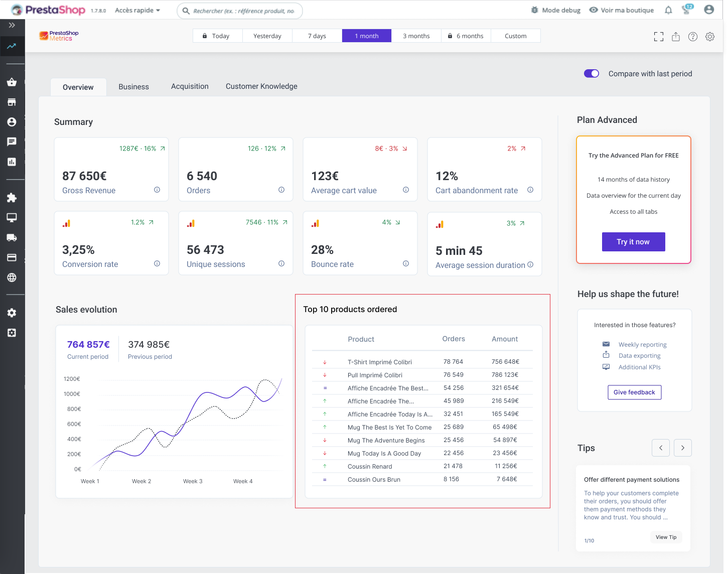Click the orders basket icon in sidebar

tap(12, 82)
